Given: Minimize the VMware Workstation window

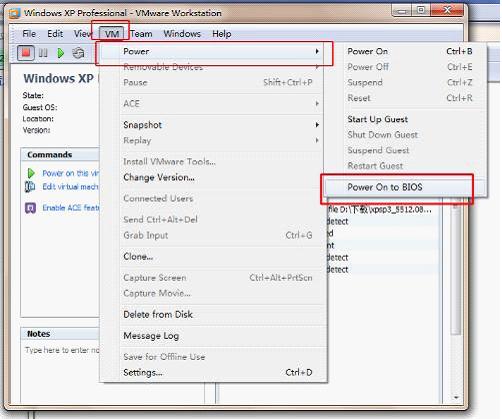Looking at the screenshot, I should click(402, 11).
